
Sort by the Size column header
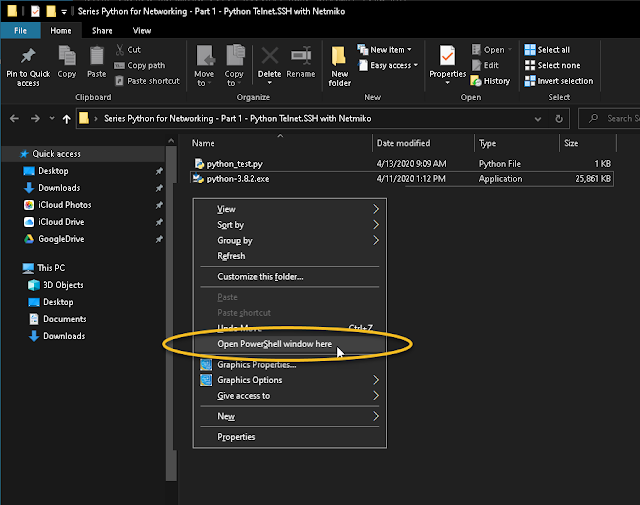tap(587, 143)
